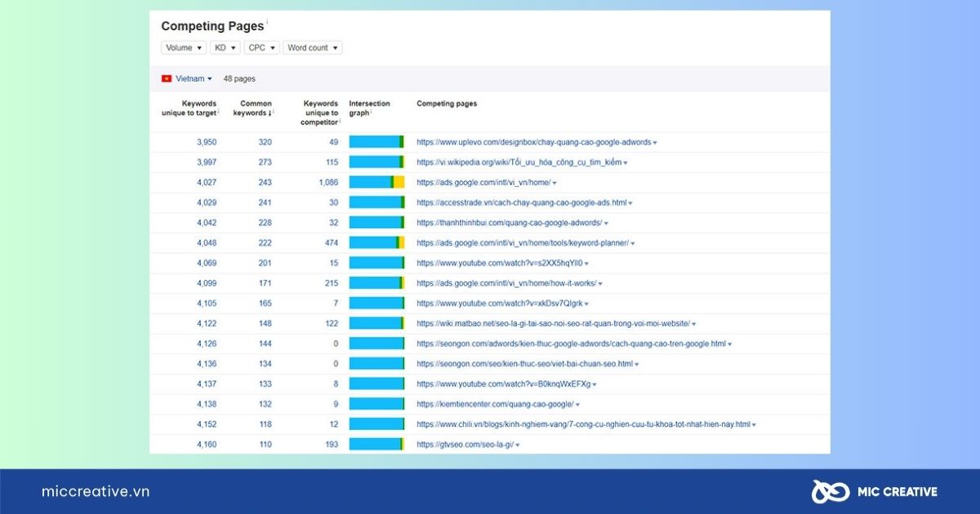Click the 243 common keywords value

[265, 183]
